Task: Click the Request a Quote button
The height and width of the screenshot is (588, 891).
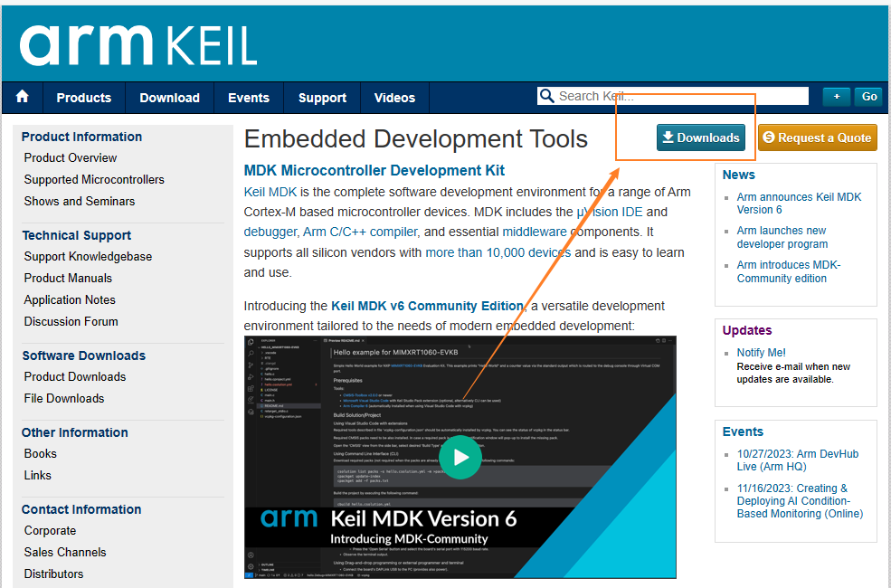Action: 818,138
